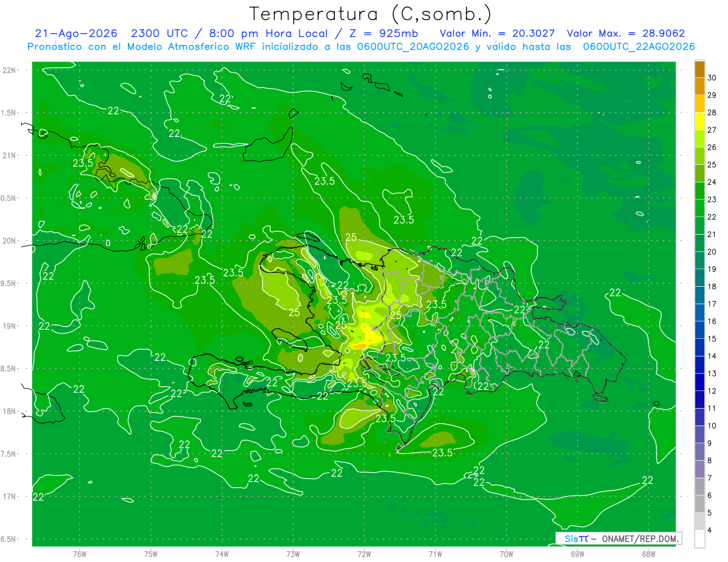Pick the purple legend swatch between 7 and 8
The image size is (728, 562).
(699, 469)
